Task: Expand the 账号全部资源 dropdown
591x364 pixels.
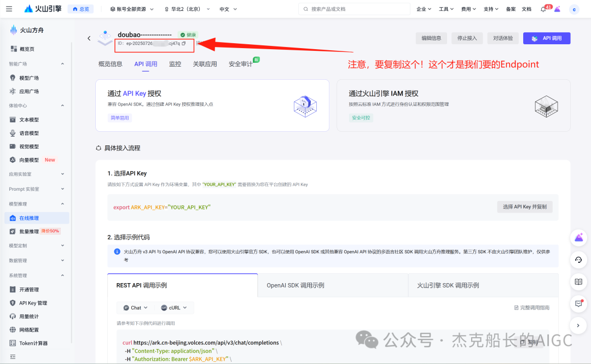Action: (131, 9)
